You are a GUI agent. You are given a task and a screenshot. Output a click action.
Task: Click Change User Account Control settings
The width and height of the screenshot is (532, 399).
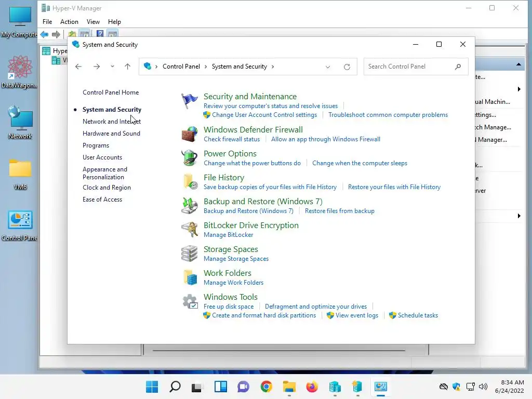coord(264,115)
